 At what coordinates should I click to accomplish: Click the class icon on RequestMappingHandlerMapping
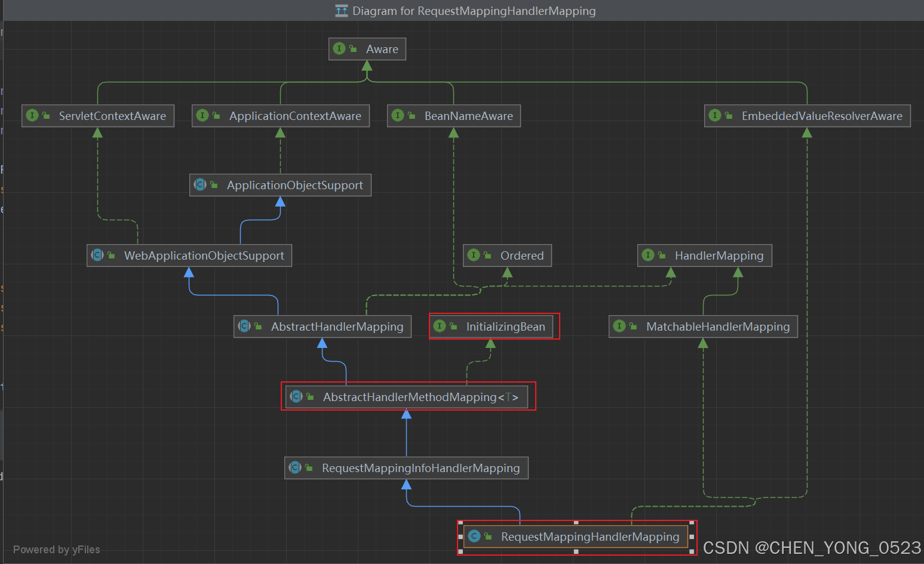tap(474, 537)
